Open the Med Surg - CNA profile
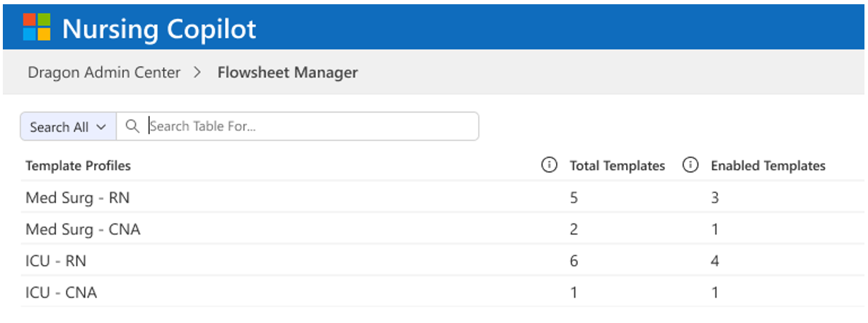 tap(83, 229)
